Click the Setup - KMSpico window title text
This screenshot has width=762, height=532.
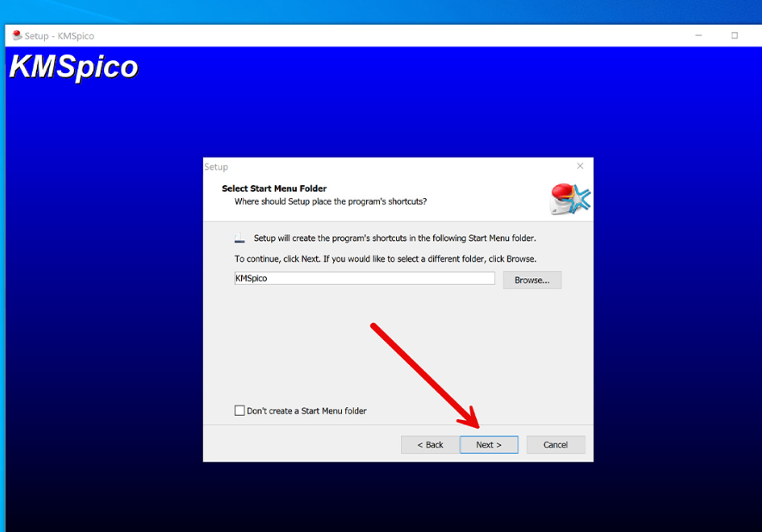[x=59, y=36]
